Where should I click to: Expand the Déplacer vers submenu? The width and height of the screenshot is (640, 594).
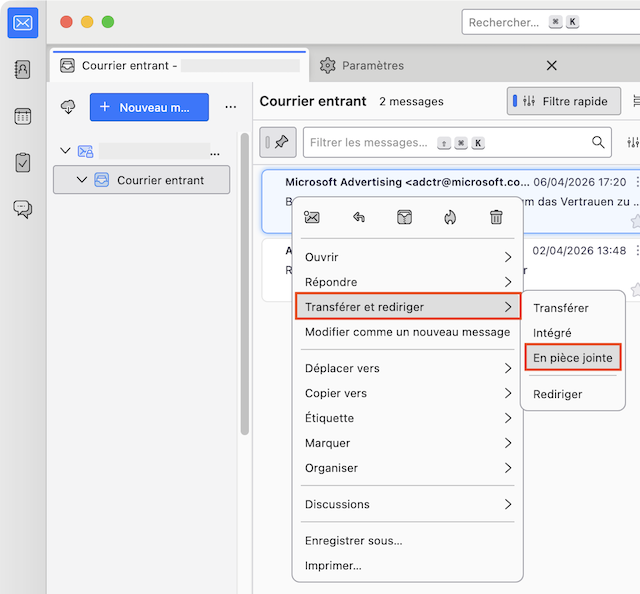[408, 368]
